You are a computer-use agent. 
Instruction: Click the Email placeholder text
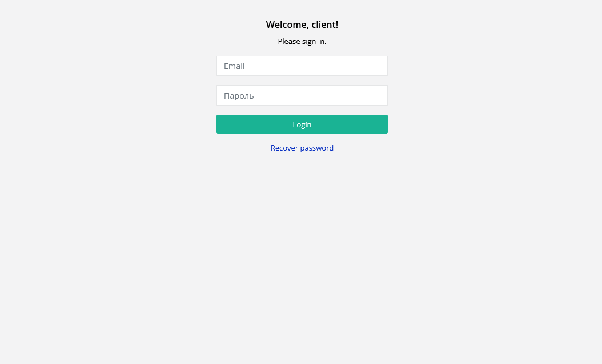(234, 66)
